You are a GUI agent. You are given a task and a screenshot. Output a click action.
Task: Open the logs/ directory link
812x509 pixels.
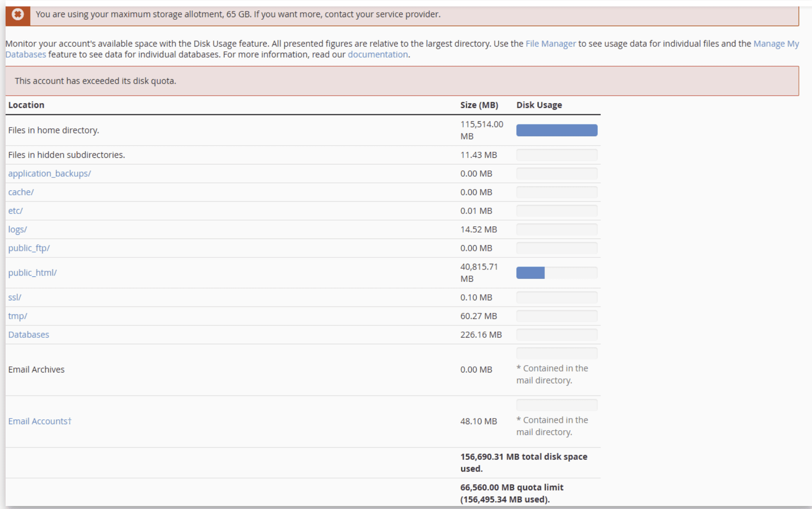click(17, 229)
